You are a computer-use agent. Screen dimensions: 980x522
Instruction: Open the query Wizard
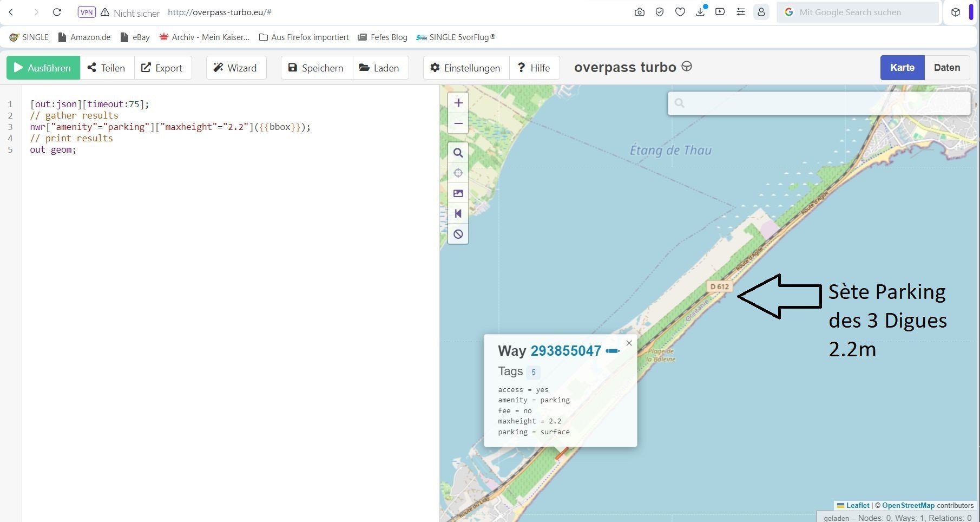click(236, 68)
